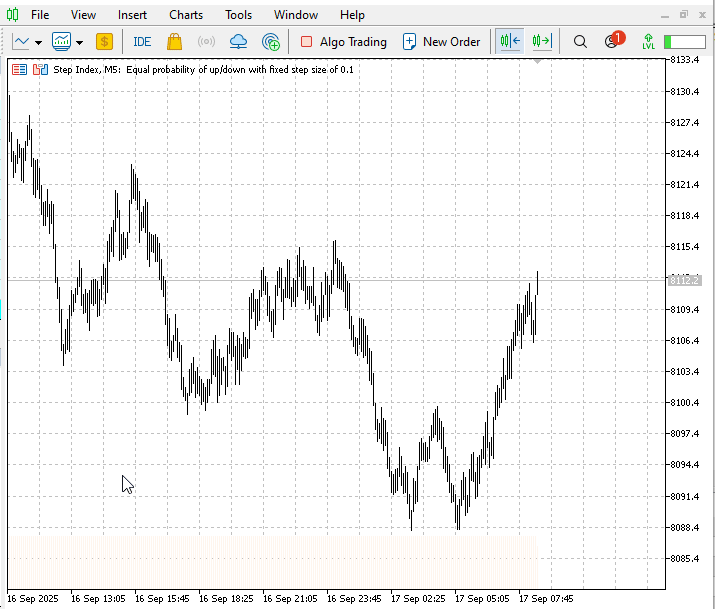Screen dimensions: 715x609
Task: Open the indicators list icon
Action: [62, 42]
